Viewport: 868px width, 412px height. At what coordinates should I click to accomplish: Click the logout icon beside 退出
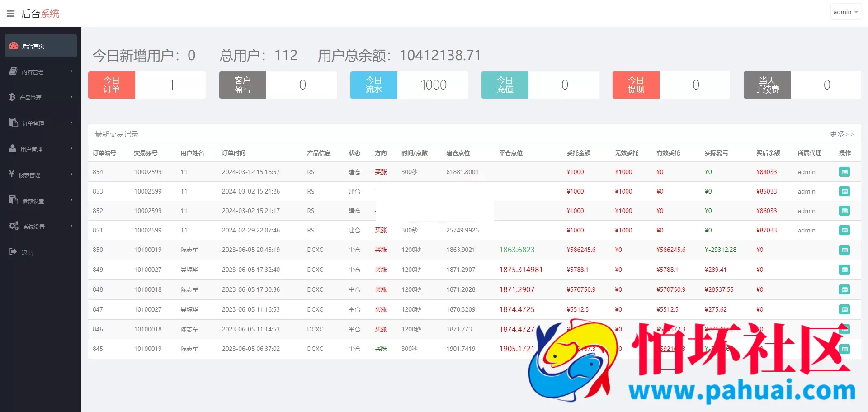[x=14, y=251]
